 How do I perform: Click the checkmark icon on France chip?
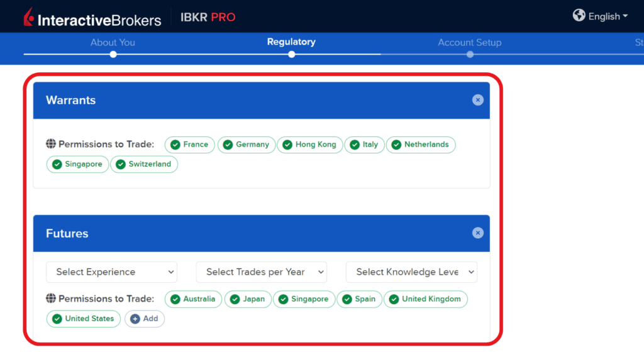click(x=175, y=145)
